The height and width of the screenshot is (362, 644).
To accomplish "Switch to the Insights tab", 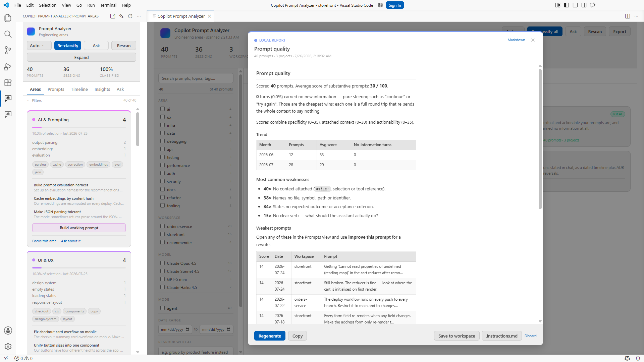I will click(102, 89).
